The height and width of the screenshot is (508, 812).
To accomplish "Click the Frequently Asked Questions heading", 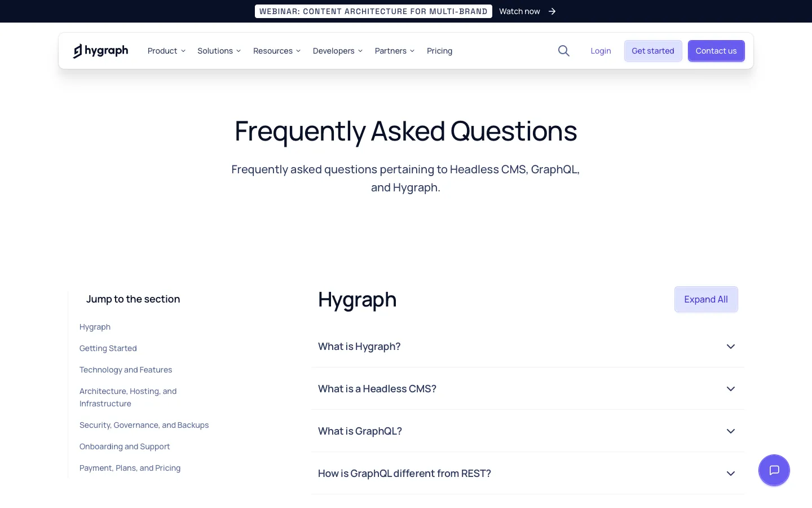I will click(406, 131).
